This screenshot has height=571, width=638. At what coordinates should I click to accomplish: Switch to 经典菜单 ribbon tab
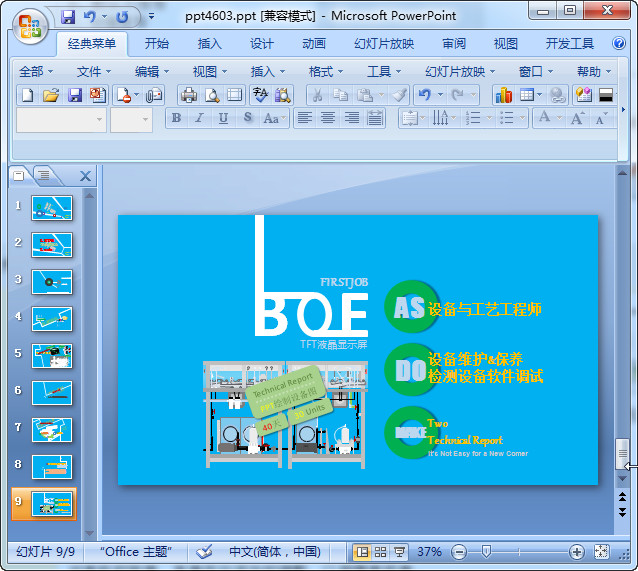click(92, 44)
